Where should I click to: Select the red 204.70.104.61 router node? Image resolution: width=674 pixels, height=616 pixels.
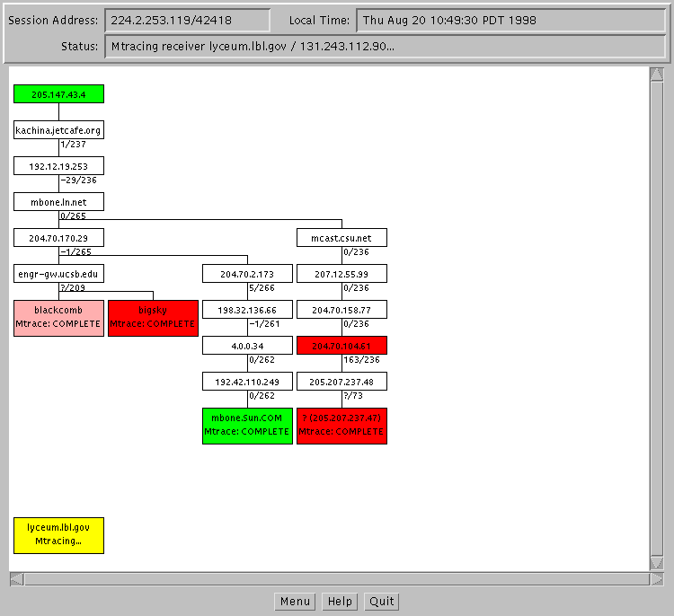[341, 346]
